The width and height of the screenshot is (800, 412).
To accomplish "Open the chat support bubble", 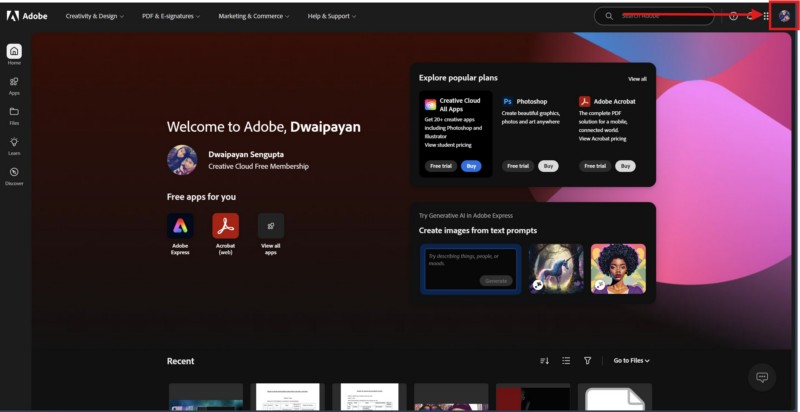I will [x=762, y=377].
